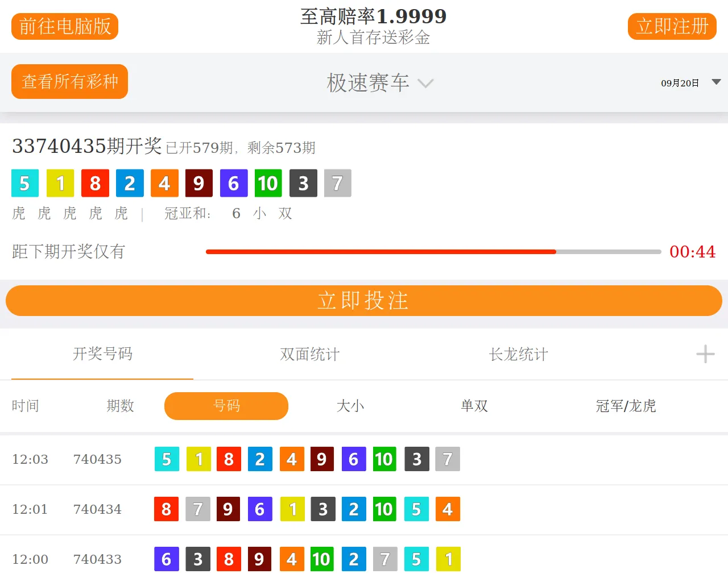Click gray number 7 ball in latest draw header

point(338,183)
